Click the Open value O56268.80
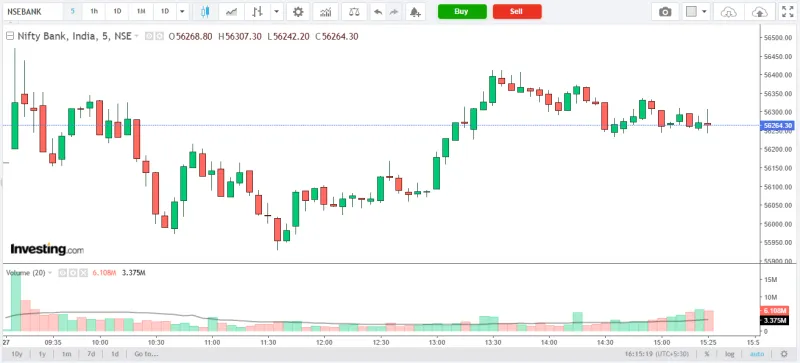Image resolution: width=800 pixels, height=363 pixels. pos(190,36)
